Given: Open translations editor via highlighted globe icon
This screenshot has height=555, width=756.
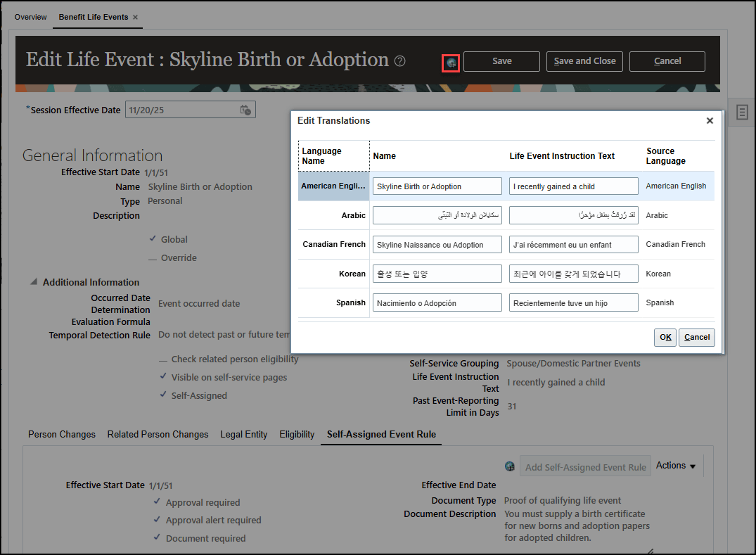Looking at the screenshot, I should pos(451,63).
